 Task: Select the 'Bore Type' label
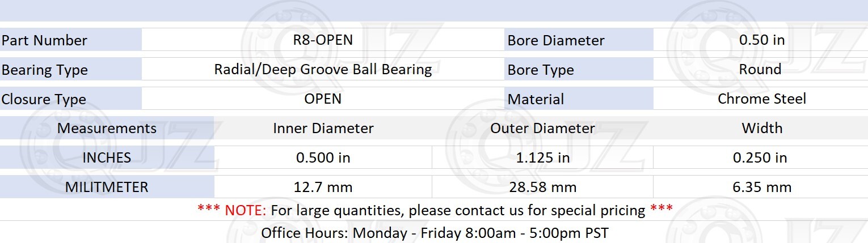(541, 70)
